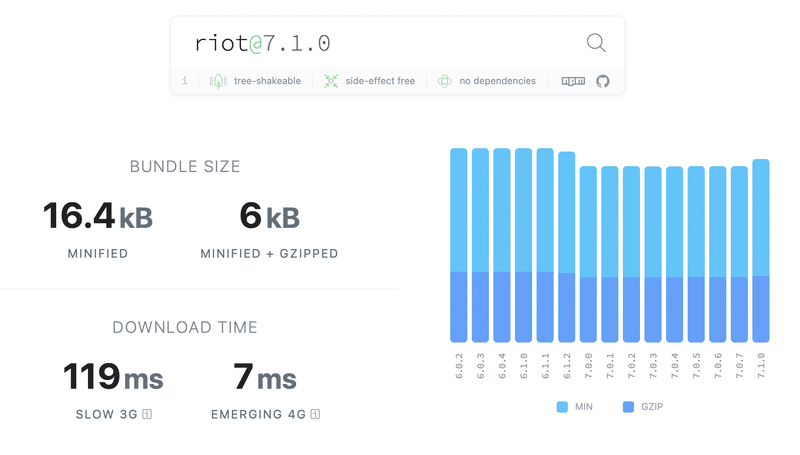The height and width of the screenshot is (455, 800).
Task: Click the 16.4 kB minified size value
Action: [98, 216]
